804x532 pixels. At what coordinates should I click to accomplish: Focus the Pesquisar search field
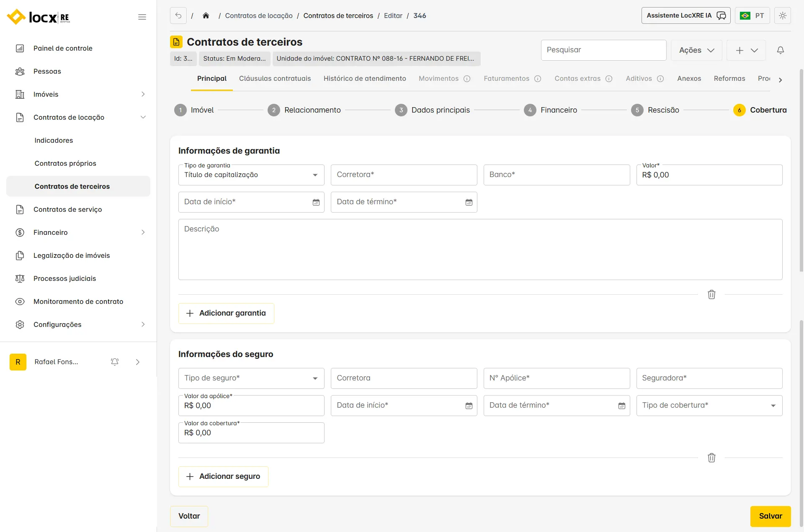tap(603, 50)
